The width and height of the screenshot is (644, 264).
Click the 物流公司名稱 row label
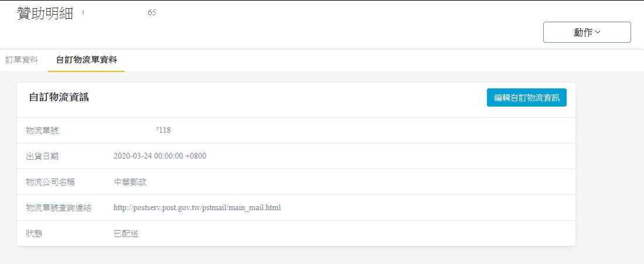pyautogui.click(x=50, y=182)
